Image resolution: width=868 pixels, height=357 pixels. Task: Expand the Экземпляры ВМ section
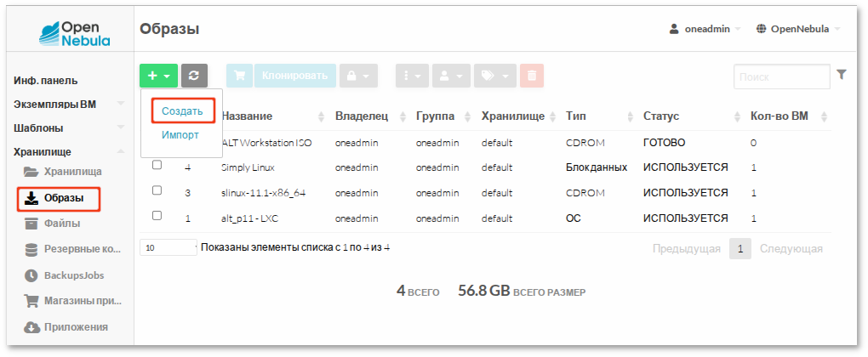69,104
